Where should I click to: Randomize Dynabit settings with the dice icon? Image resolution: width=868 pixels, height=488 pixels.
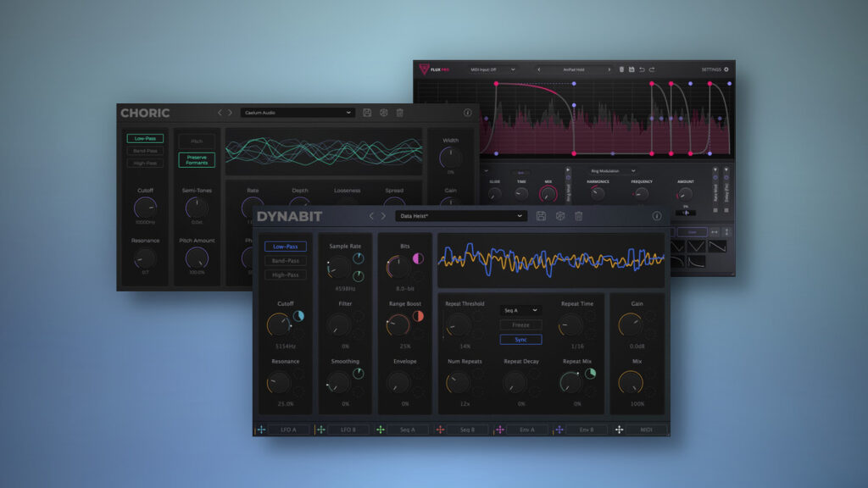560,216
